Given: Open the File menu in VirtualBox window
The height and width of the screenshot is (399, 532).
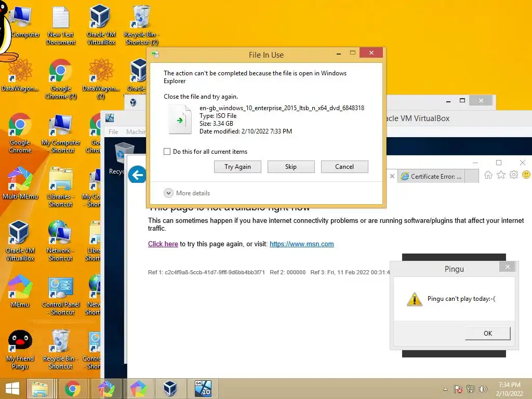Looking at the screenshot, I should pyautogui.click(x=113, y=132).
